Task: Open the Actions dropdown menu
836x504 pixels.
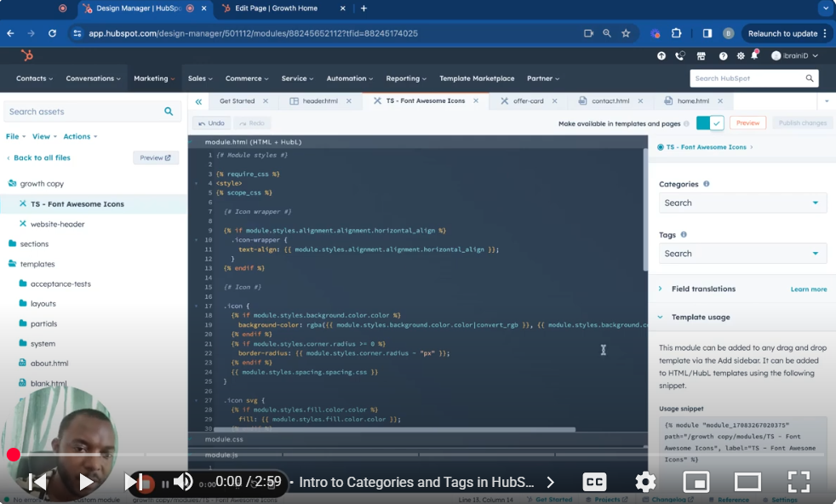Action: [81, 136]
